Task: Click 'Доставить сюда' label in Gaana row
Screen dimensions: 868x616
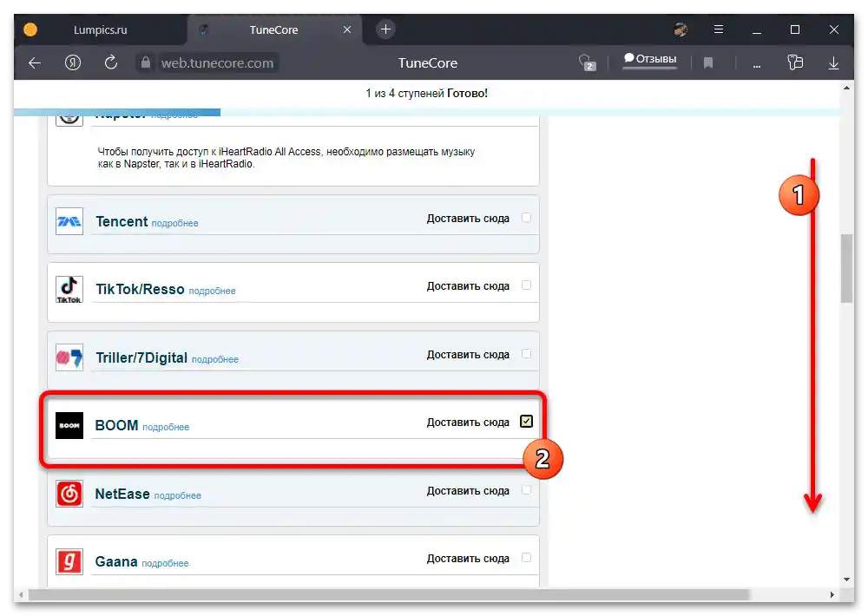Action: (x=468, y=559)
